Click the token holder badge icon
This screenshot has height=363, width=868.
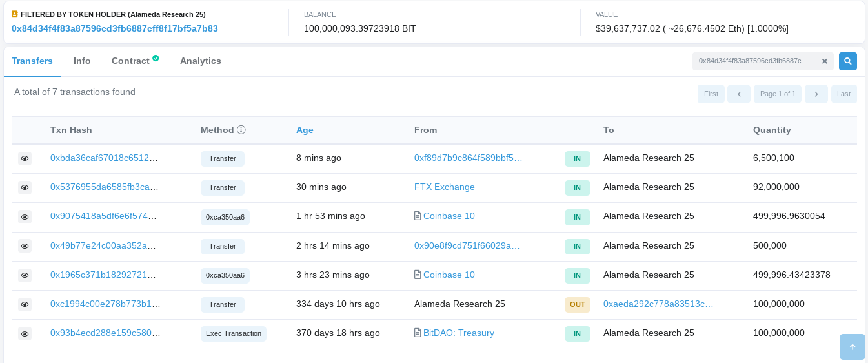(15, 14)
